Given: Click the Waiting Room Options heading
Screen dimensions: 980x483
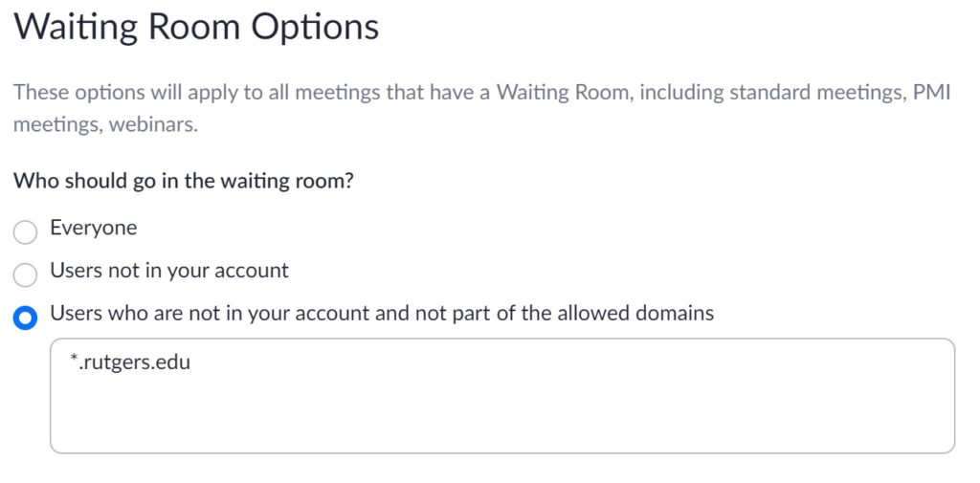Looking at the screenshot, I should [x=196, y=27].
